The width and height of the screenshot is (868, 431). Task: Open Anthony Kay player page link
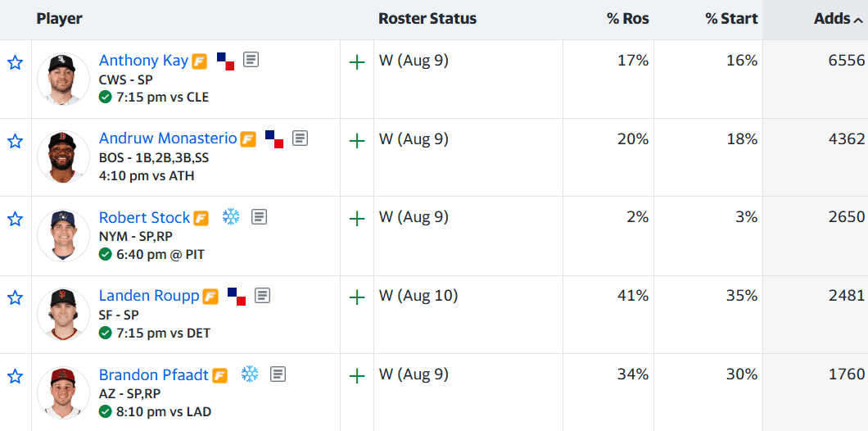tap(144, 61)
